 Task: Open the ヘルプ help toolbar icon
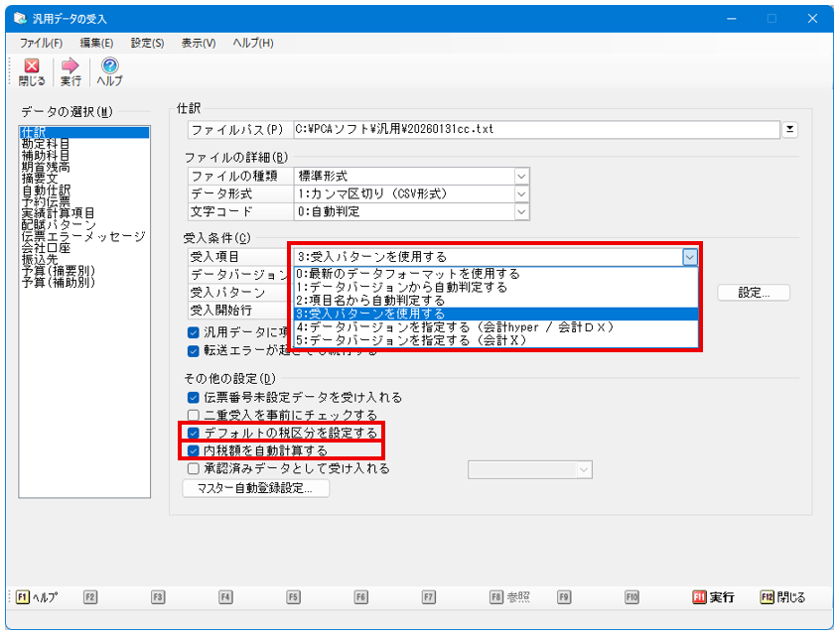pos(110,66)
